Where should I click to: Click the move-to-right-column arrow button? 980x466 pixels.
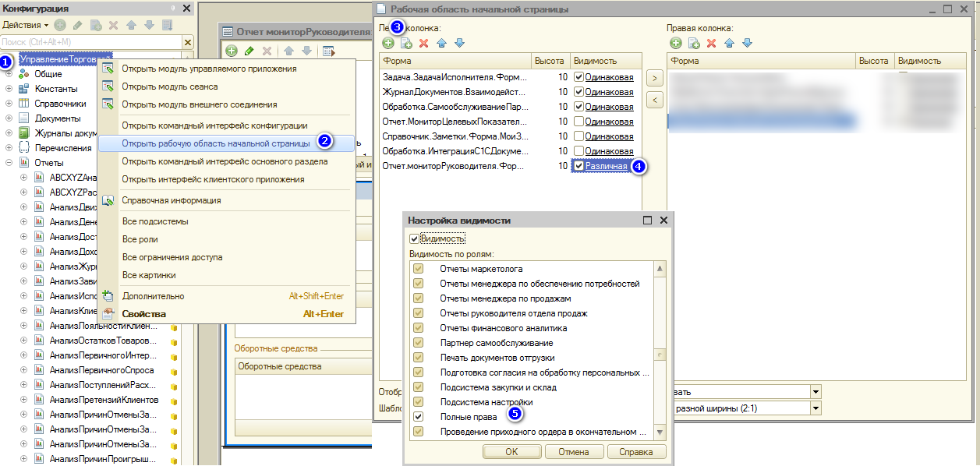(x=655, y=78)
